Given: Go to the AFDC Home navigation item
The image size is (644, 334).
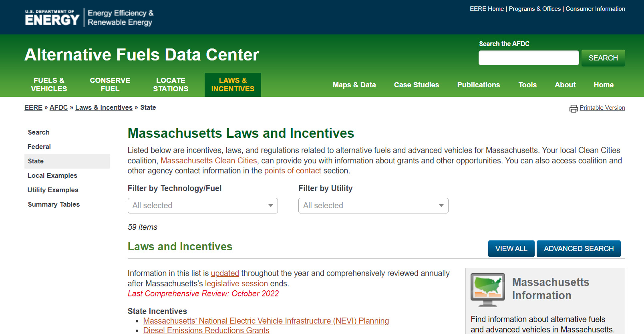Looking at the screenshot, I should point(604,85).
